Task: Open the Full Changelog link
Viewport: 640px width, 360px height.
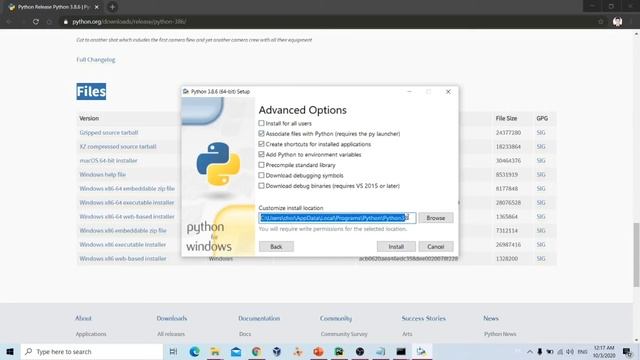Action: [96, 60]
